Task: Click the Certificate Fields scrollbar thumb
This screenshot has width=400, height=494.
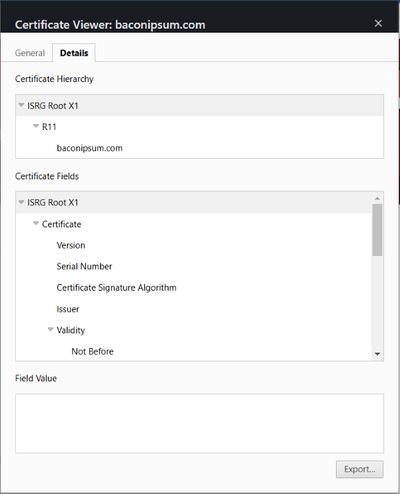Action: pos(377,230)
